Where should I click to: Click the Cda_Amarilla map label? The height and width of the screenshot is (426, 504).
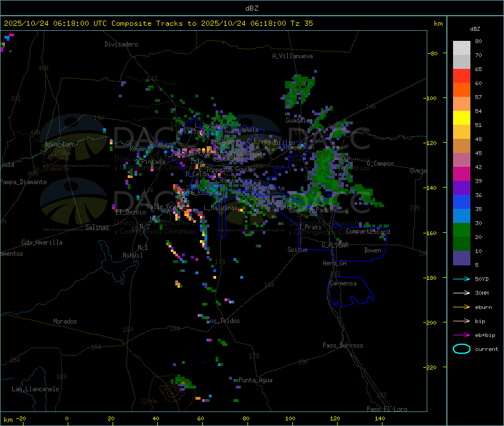[42, 242]
